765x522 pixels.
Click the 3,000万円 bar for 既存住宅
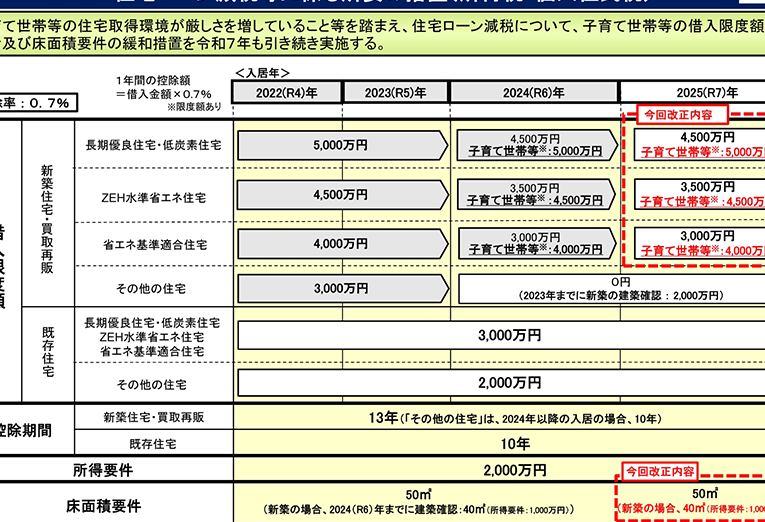tap(501, 335)
